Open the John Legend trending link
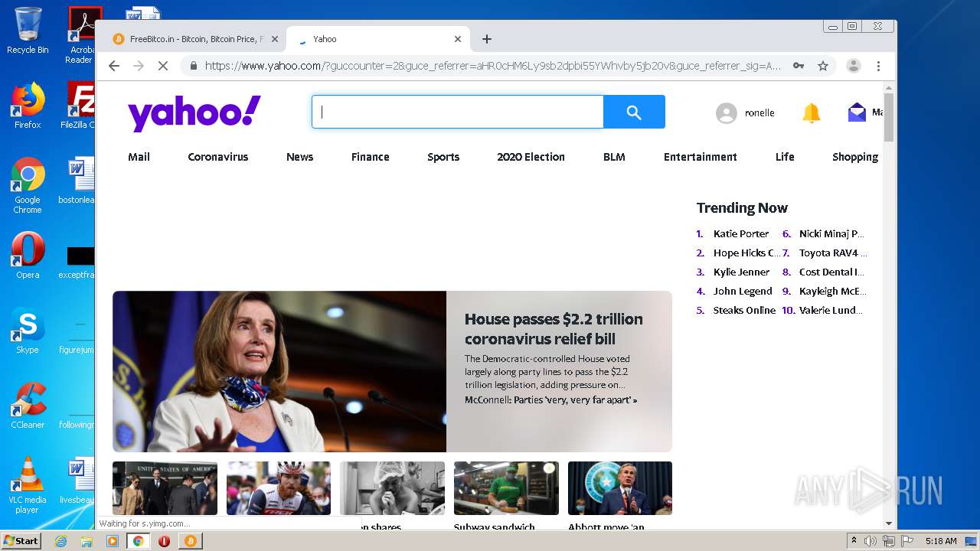 743,292
